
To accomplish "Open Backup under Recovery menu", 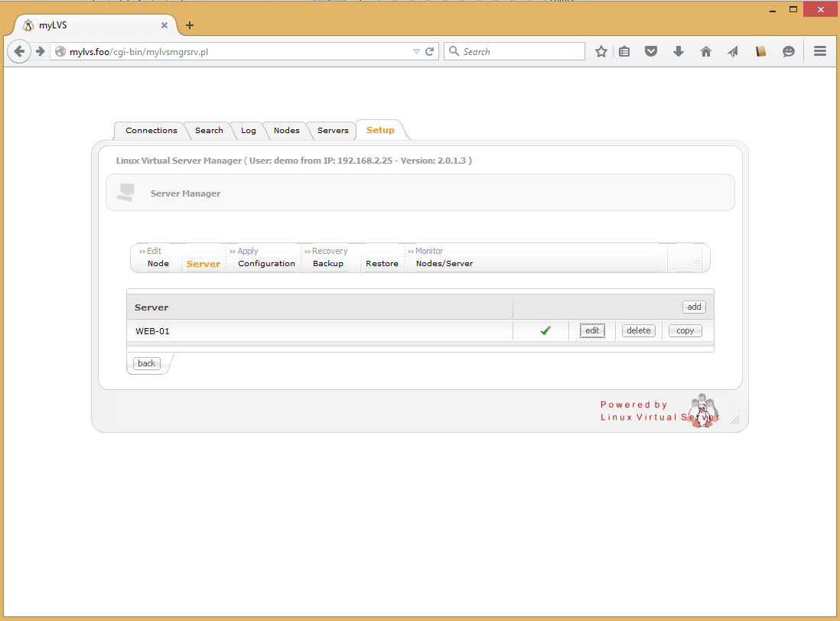I will [327, 264].
